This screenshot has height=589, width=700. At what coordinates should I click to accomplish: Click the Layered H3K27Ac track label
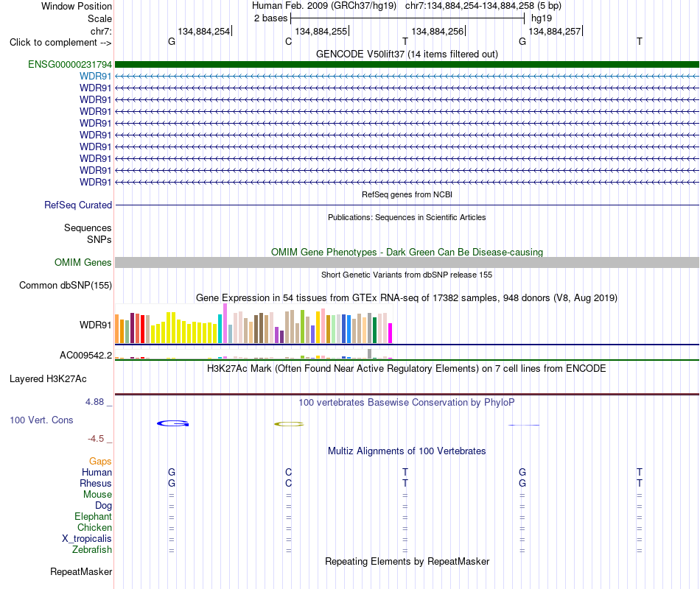coord(48,379)
